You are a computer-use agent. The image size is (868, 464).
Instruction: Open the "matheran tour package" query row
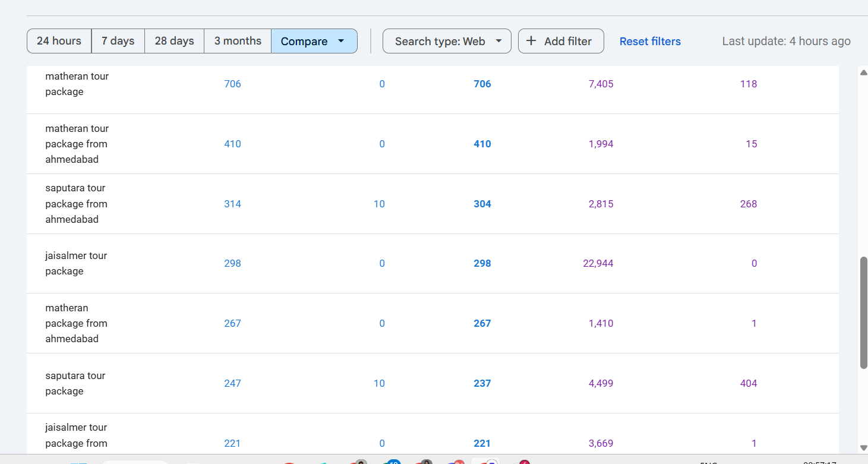[x=77, y=84]
